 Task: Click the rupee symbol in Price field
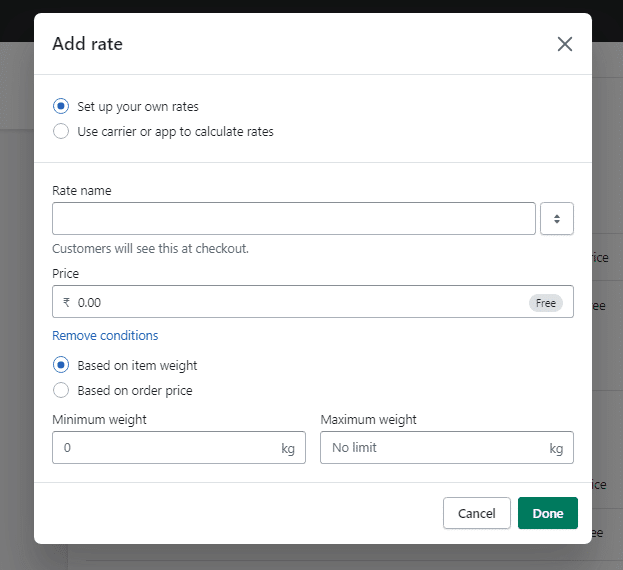66,302
